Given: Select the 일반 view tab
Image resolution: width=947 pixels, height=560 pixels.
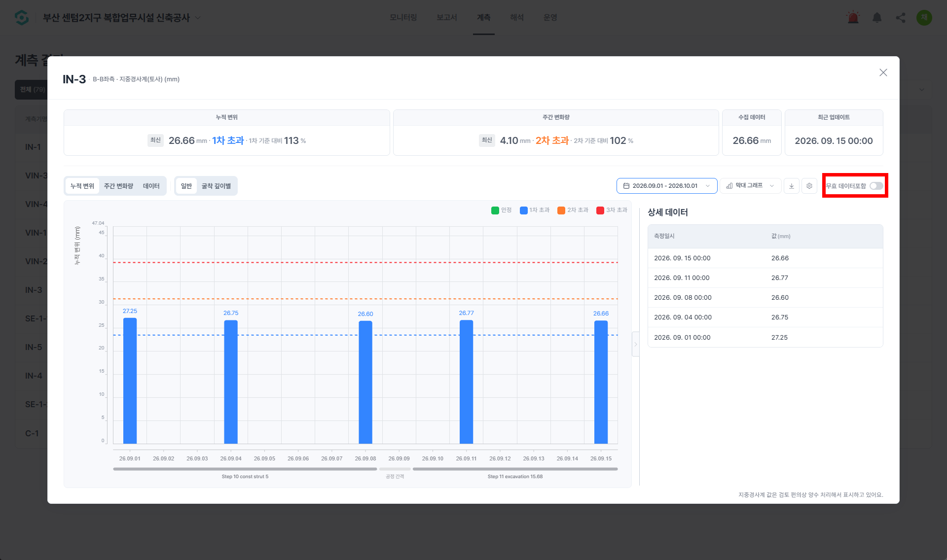Looking at the screenshot, I should 186,186.
